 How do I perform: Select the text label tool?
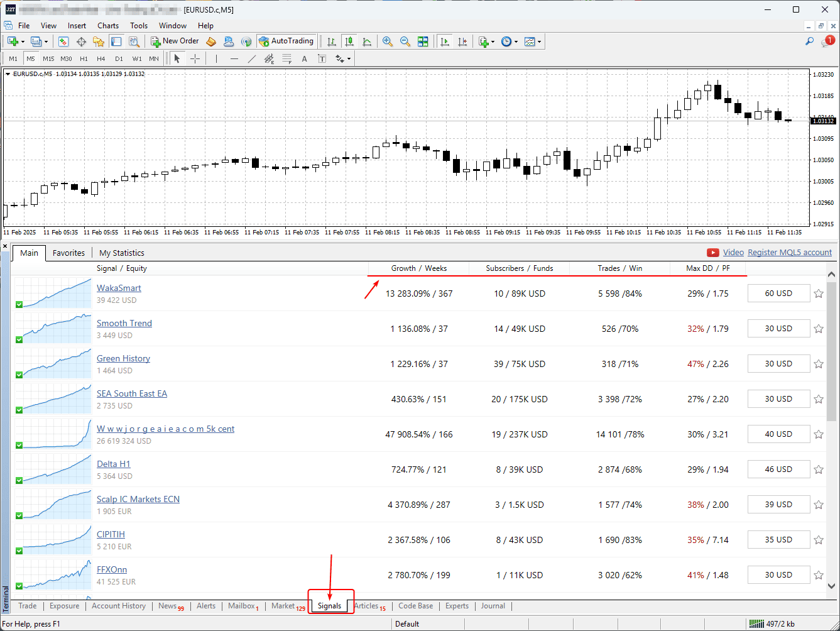click(322, 58)
